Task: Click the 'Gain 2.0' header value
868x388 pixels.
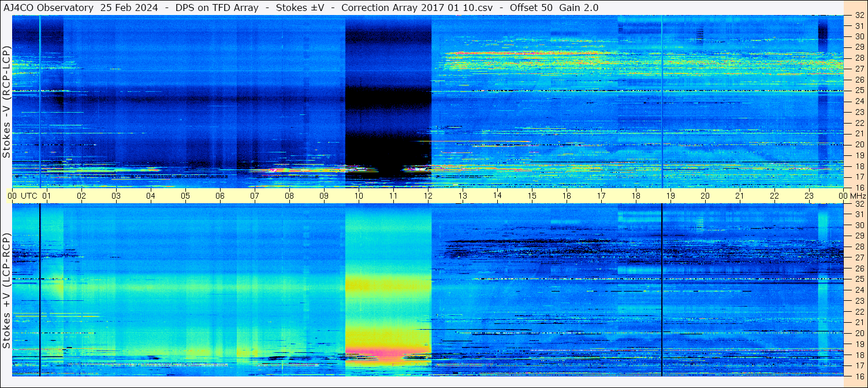Action: tap(579, 8)
